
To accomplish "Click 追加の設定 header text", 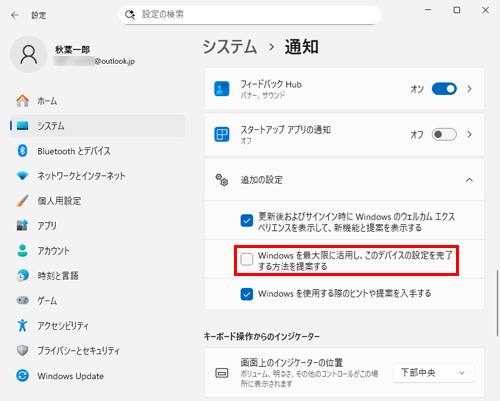I will [x=262, y=180].
